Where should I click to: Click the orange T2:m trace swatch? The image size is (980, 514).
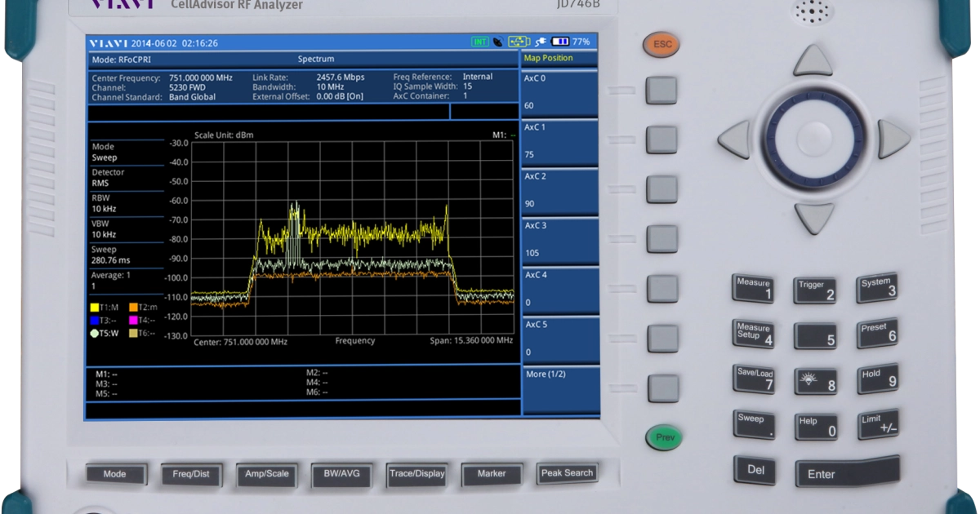point(133,308)
